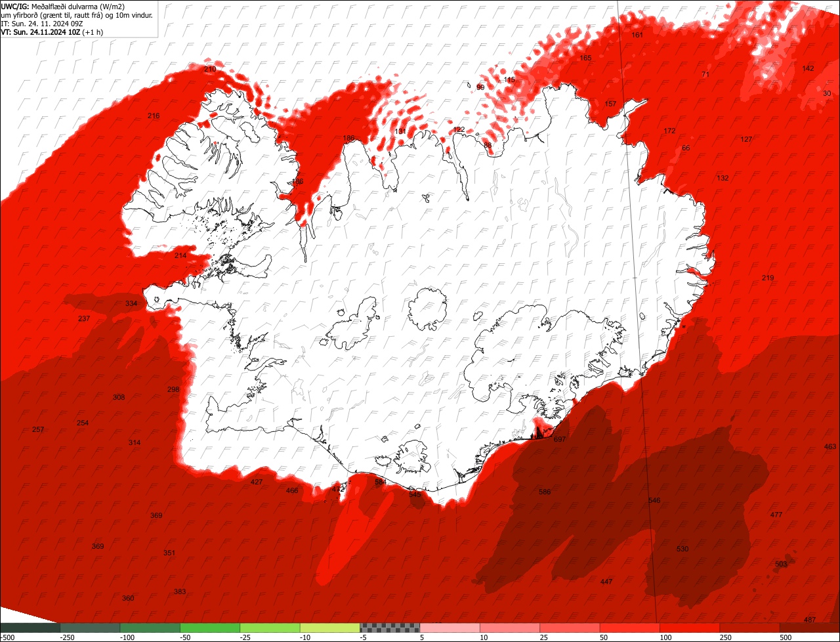Click the legend swatch between -250 and -100
Viewport: 840px width, 642px height.
[91, 628]
